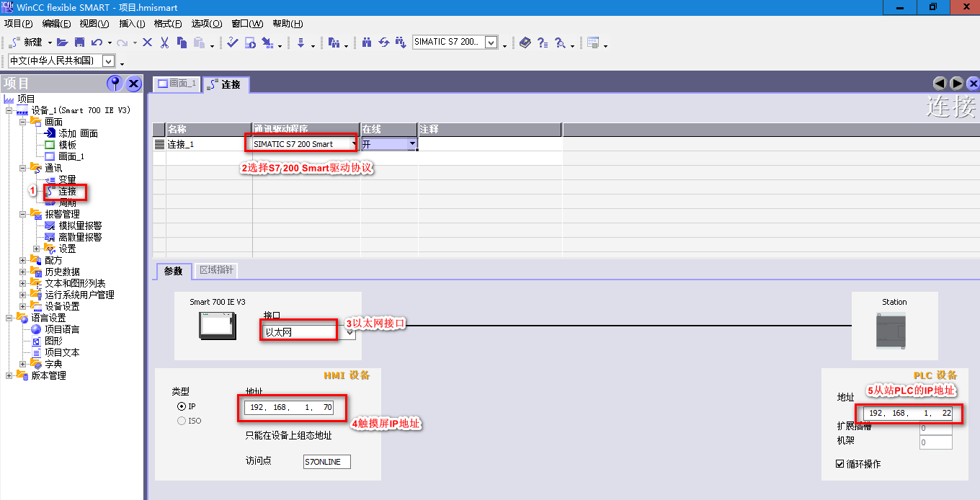Click the 新建 (New) toolbar button

(26, 43)
